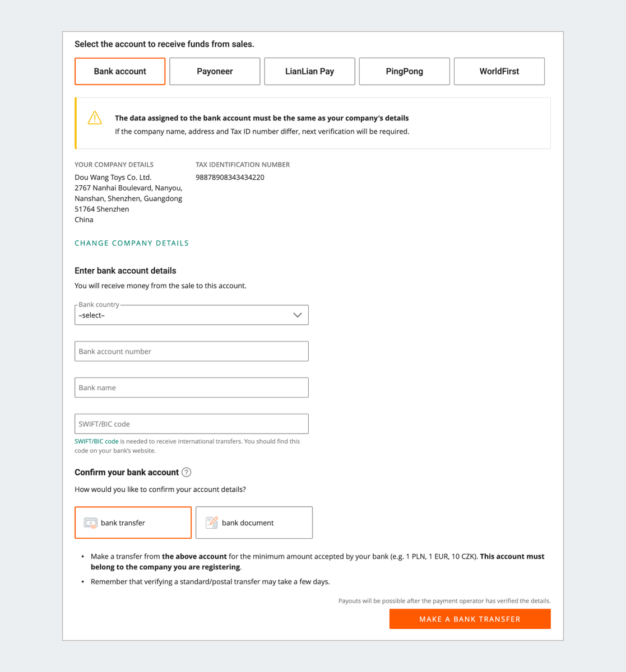This screenshot has height=672, width=626.
Task: Click the bank transfer money icon
Action: point(90,523)
